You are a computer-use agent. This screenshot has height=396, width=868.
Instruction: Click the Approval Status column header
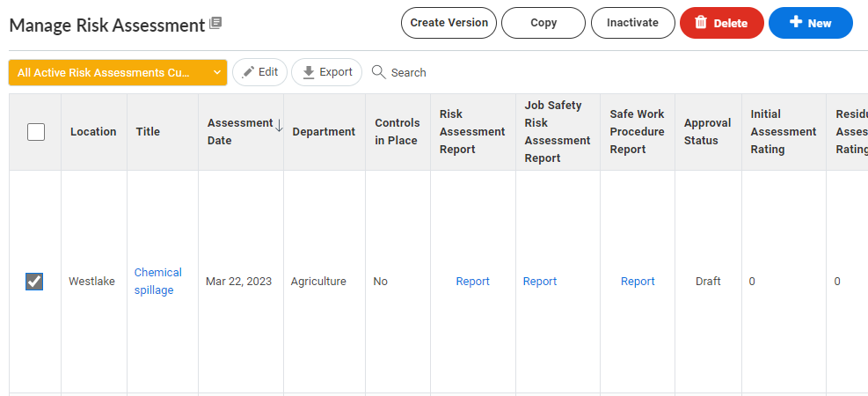tap(707, 132)
